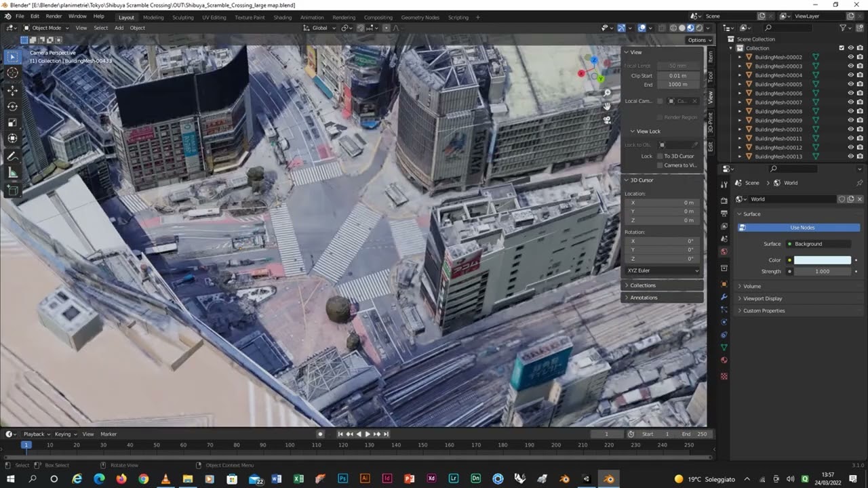Uncheck the Collection exclude checkbox
Viewport: 868px width, 488px height.
(842, 48)
